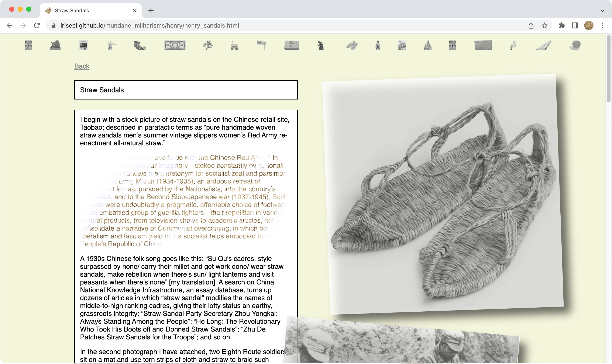Image resolution: width=612 pixels, height=364 pixels.
Task: Toggle the browser side panel
Action: (x=575, y=25)
